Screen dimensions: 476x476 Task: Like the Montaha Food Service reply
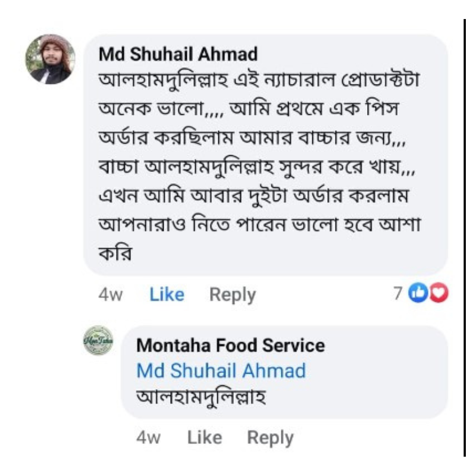click(205, 438)
